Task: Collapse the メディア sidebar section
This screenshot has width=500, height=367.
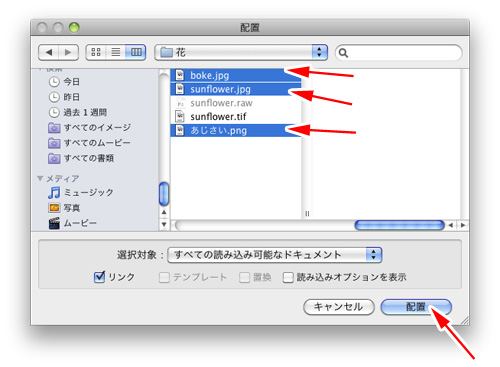Action: [40, 178]
